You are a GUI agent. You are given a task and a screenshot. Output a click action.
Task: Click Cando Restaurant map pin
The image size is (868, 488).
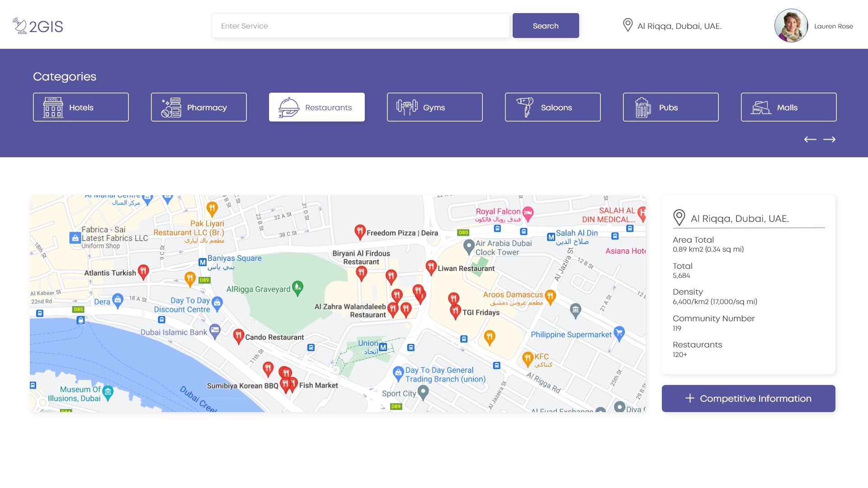(239, 336)
